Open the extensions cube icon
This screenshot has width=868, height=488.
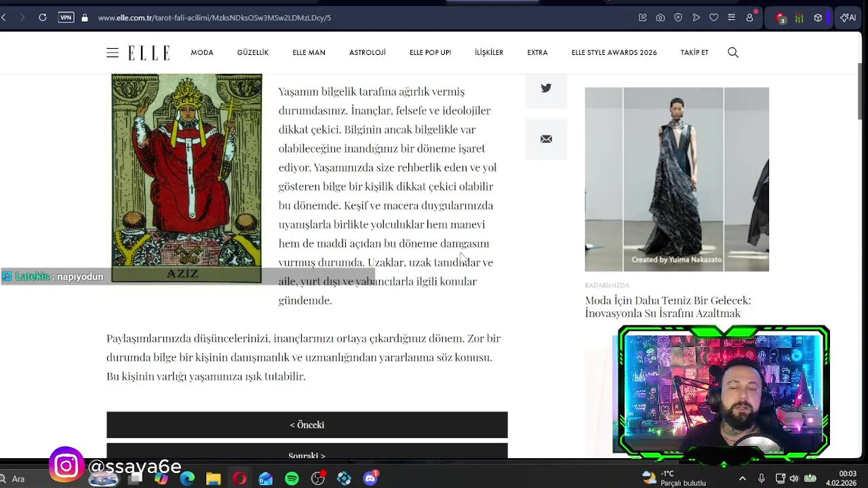(x=818, y=18)
